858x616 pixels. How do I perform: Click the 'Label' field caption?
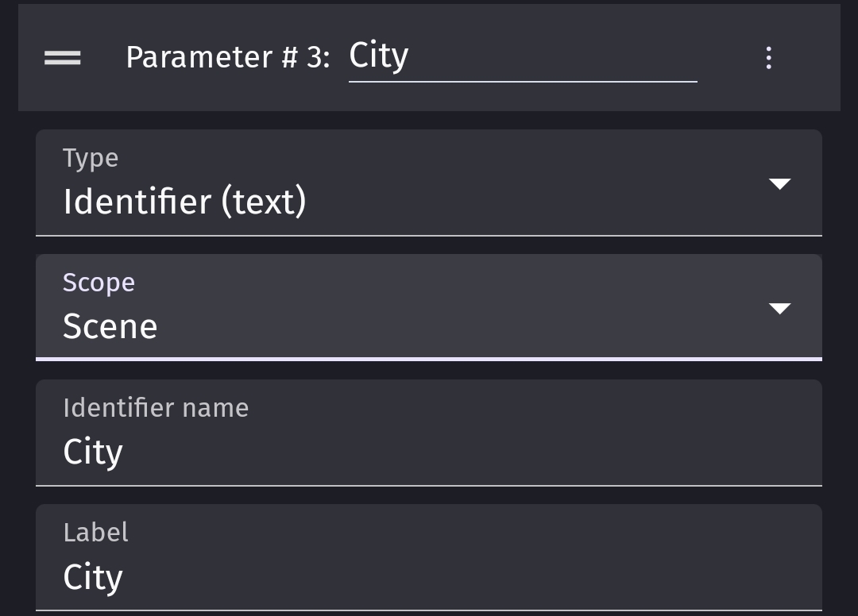96,533
